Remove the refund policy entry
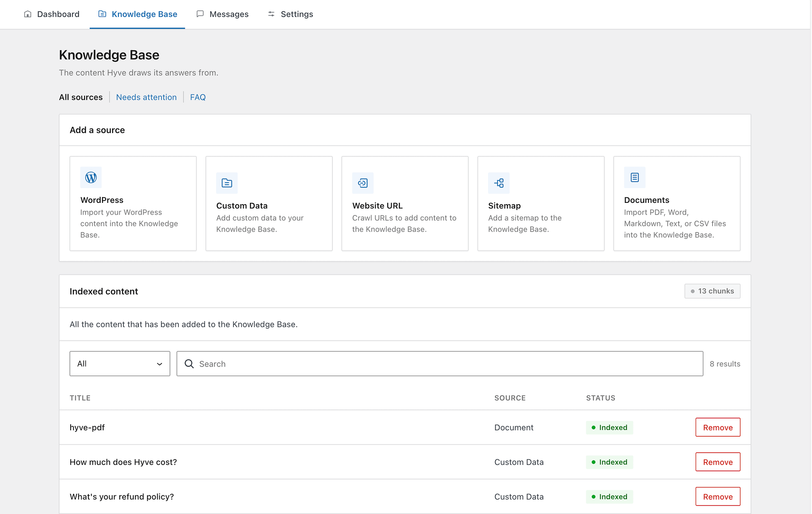The width and height of the screenshot is (812, 514). tap(718, 497)
